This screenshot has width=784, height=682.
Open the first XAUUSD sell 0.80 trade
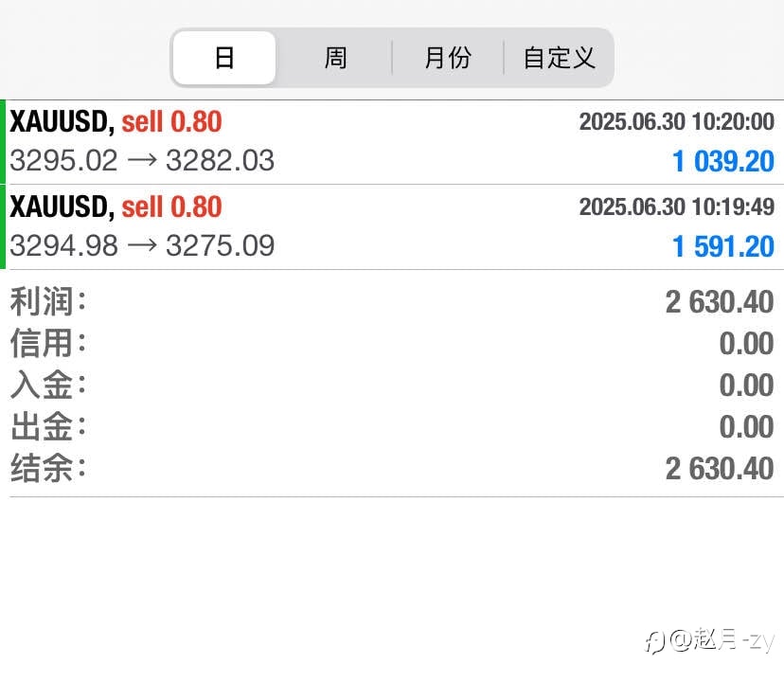392,142
